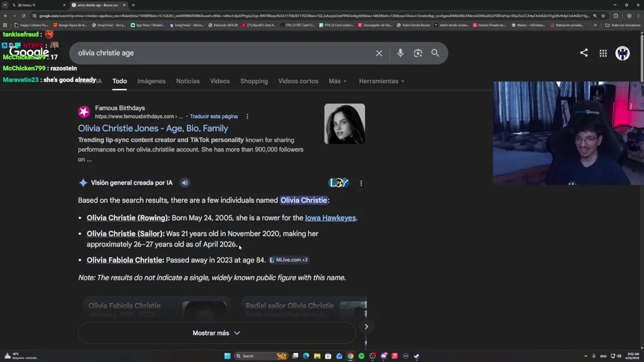Show hidden system tray icons chevron
Image resolution: width=644 pixels, height=362 pixels.
pos(585,356)
